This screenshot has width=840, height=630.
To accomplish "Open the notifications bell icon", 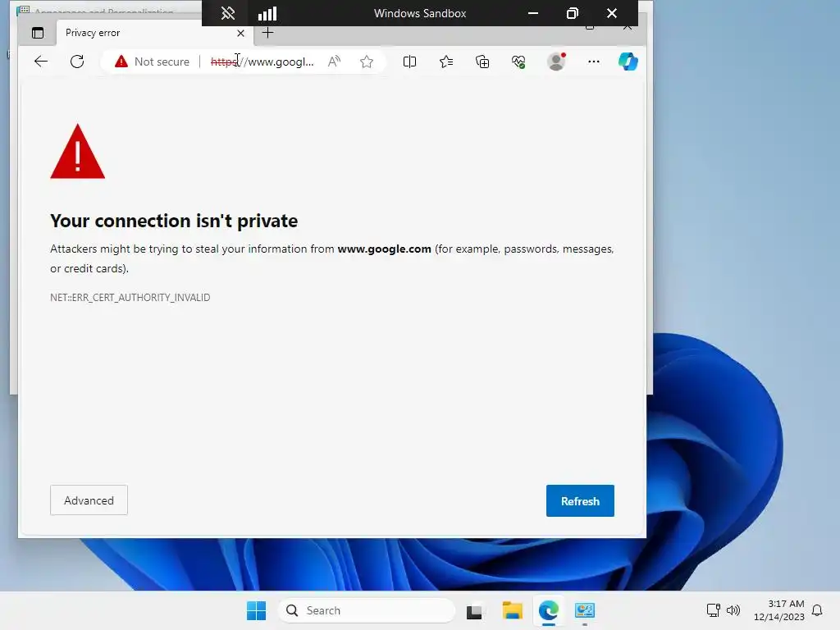I will click(817, 610).
